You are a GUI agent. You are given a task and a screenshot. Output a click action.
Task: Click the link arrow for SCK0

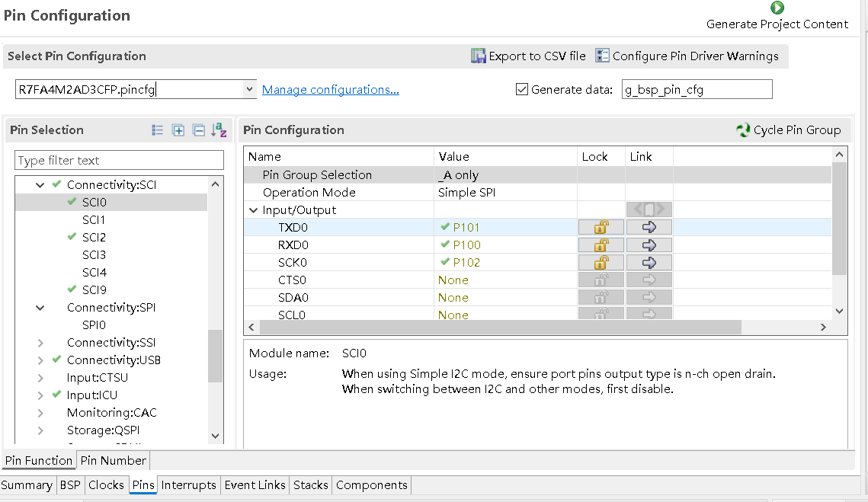pyautogui.click(x=649, y=262)
